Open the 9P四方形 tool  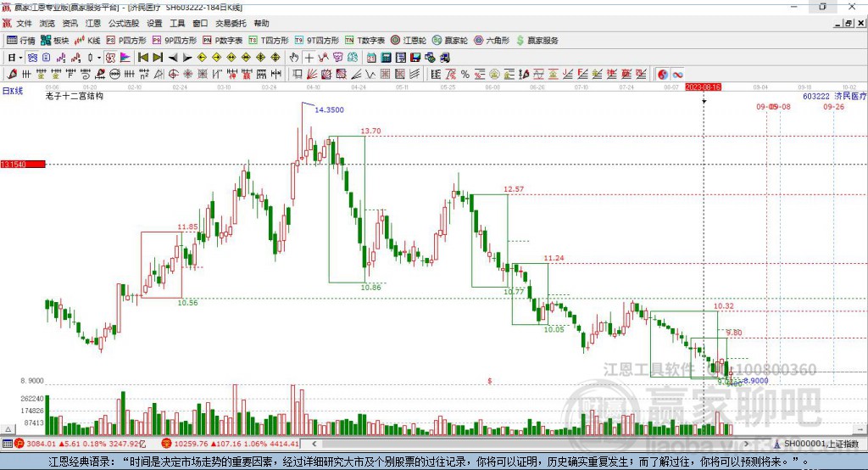pos(175,41)
